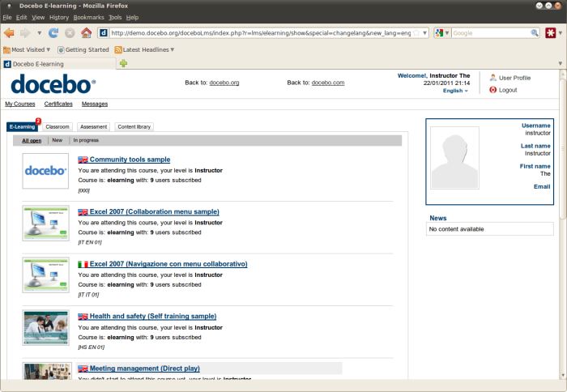The width and height of the screenshot is (567, 392).
Task: Filter courses by New
Action: pyautogui.click(x=58, y=140)
